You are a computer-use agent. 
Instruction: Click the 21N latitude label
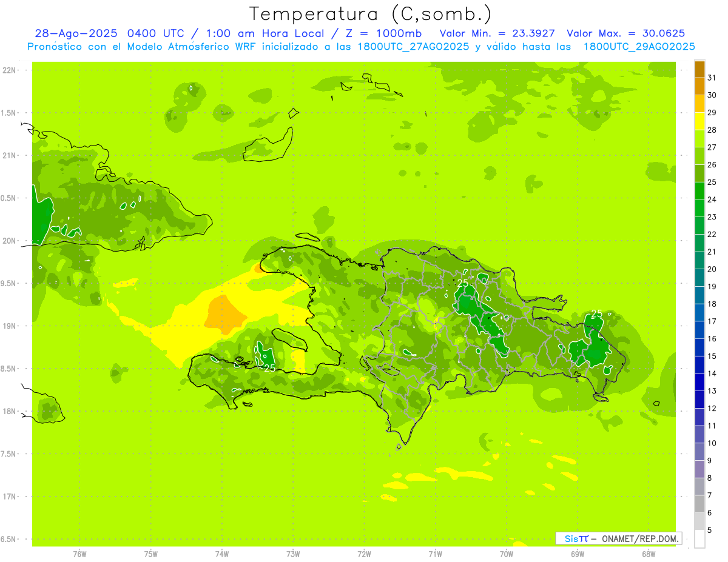pyautogui.click(x=8, y=156)
